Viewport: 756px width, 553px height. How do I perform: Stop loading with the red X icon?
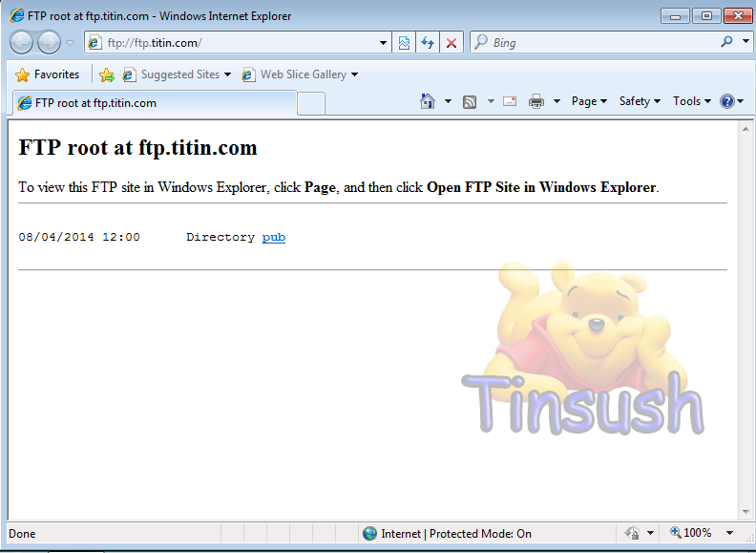[x=451, y=43]
